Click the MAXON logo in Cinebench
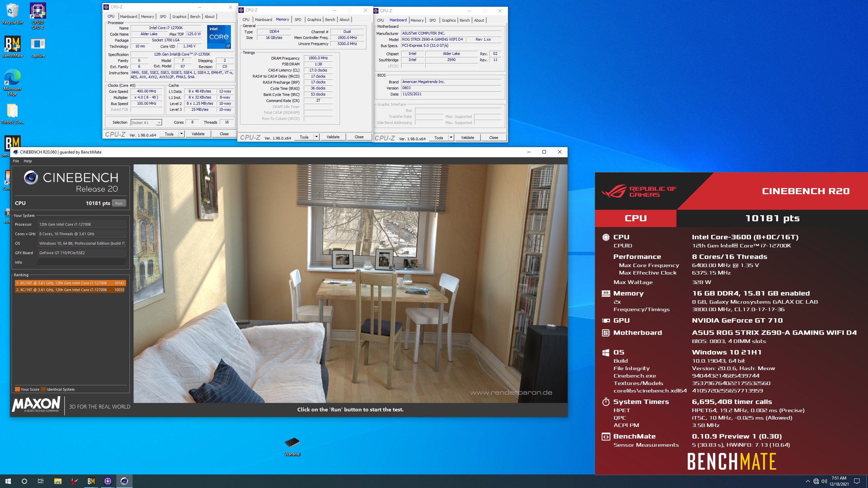 tap(36, 404)
